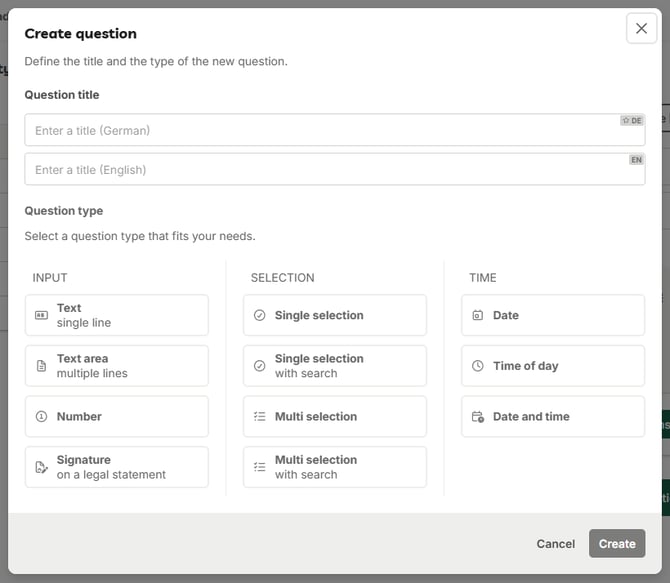The image size is (670, 583).
Task: Click the Create button
Action: coord(617,544)
